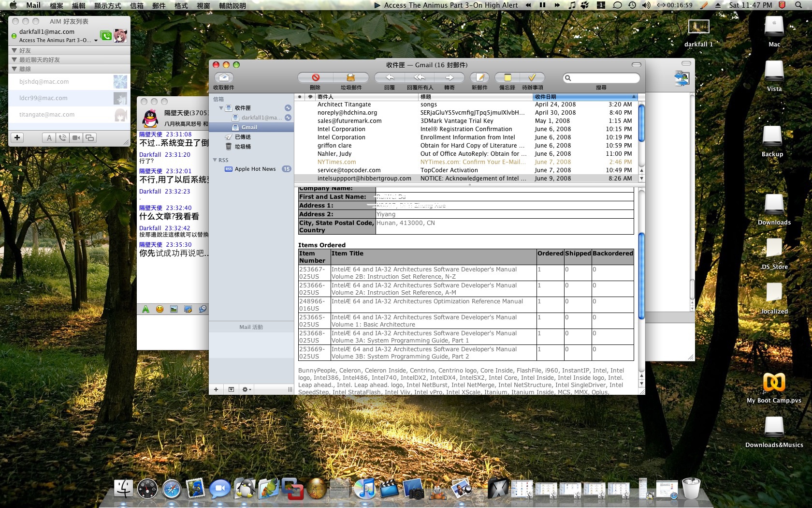Compose new message with 新郵件 icon
Image resolution: width=812 pixels, height=508 pixels.
(479, 77)
